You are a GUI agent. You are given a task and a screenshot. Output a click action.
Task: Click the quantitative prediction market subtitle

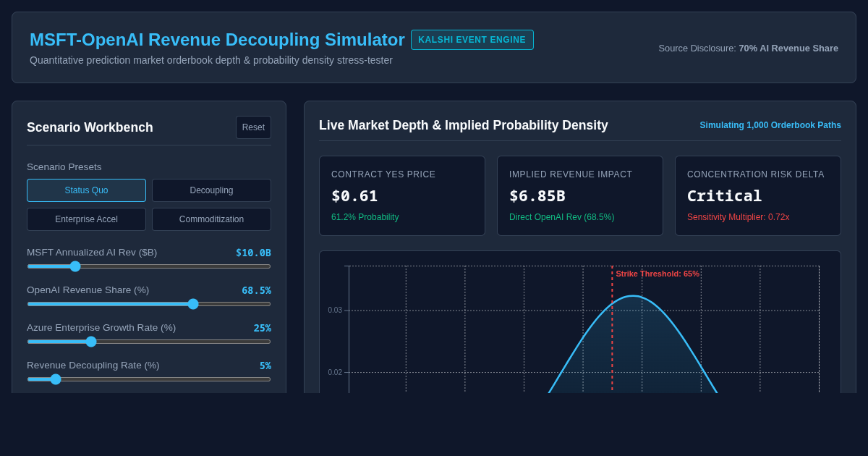coord(211,60)
